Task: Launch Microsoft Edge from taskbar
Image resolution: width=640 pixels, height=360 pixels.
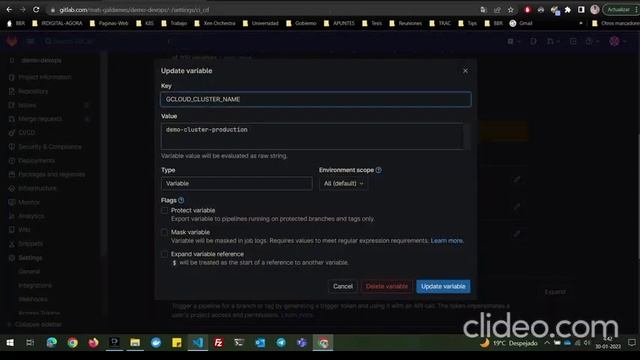Action: (51, 342)
